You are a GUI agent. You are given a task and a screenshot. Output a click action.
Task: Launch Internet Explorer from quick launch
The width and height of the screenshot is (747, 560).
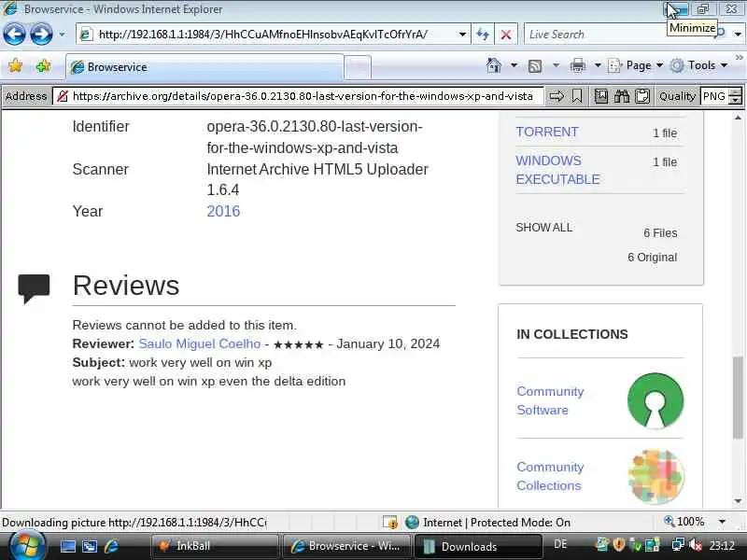111,546
